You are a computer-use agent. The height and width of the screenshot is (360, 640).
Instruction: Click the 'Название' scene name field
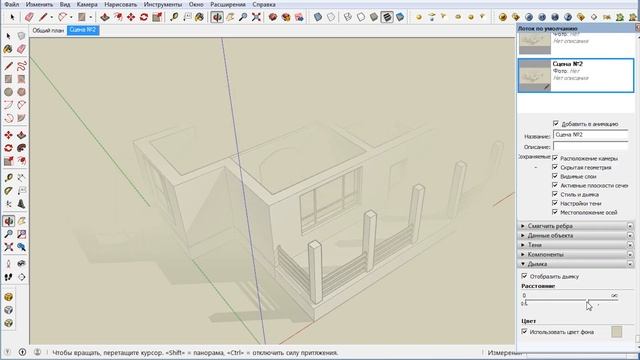(x=591, y=135)
